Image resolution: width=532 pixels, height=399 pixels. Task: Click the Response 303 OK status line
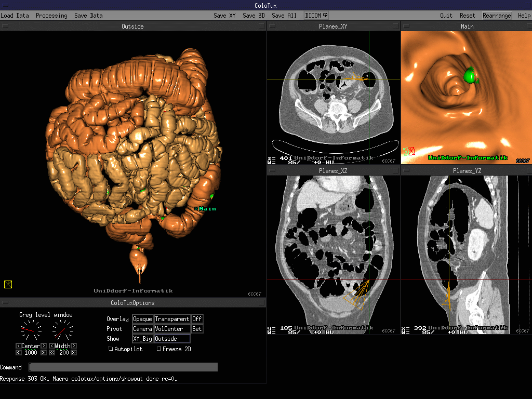click(88, 379)
